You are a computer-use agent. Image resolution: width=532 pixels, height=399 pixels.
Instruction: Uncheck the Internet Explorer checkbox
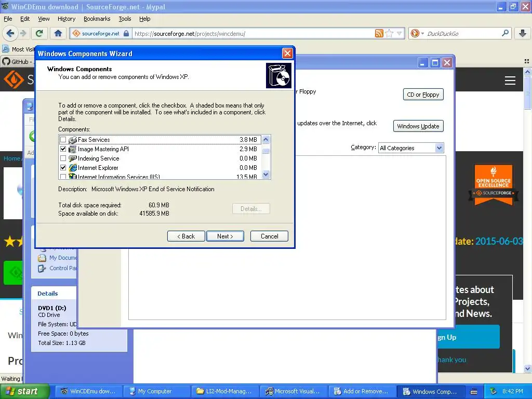click(x=63, y=168)
